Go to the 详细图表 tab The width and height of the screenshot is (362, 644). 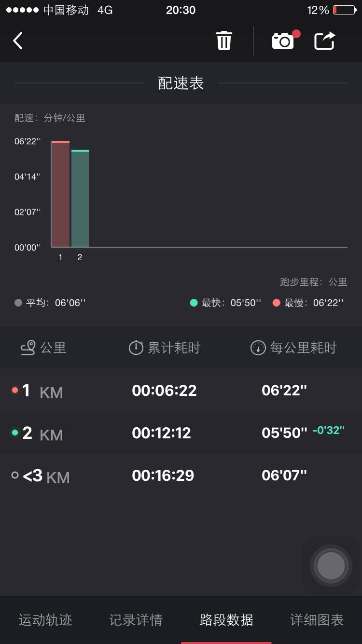coord(317,620)
